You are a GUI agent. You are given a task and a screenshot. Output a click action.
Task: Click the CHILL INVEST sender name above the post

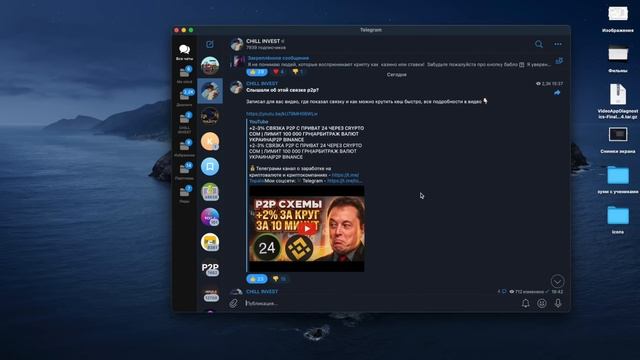[262, 84]
